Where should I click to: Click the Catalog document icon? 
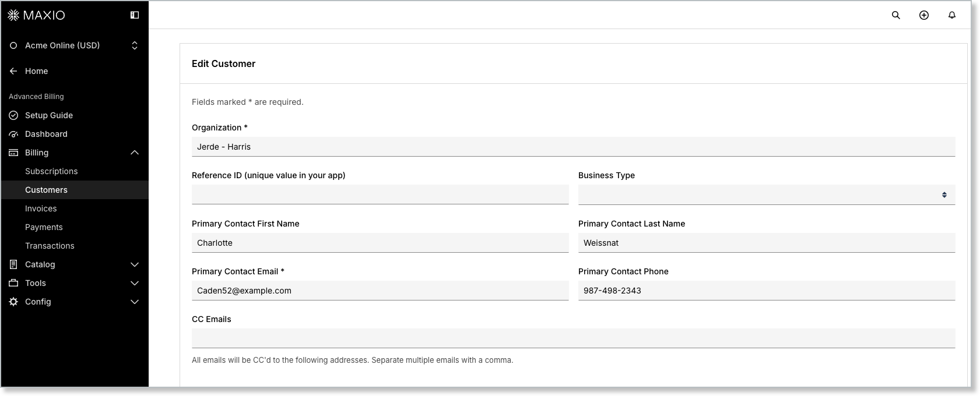point(13,264)
